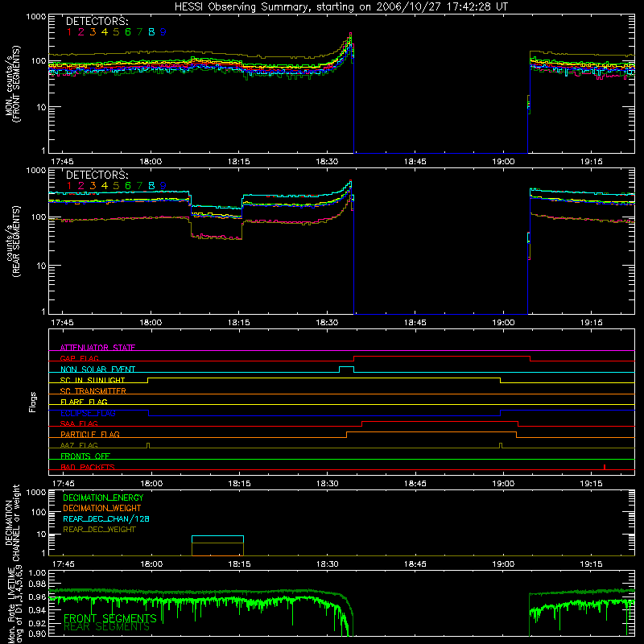Select blue detector 9 in front segments legend
The width and height of the screenshot is (644, 644).
pos(163,32)
